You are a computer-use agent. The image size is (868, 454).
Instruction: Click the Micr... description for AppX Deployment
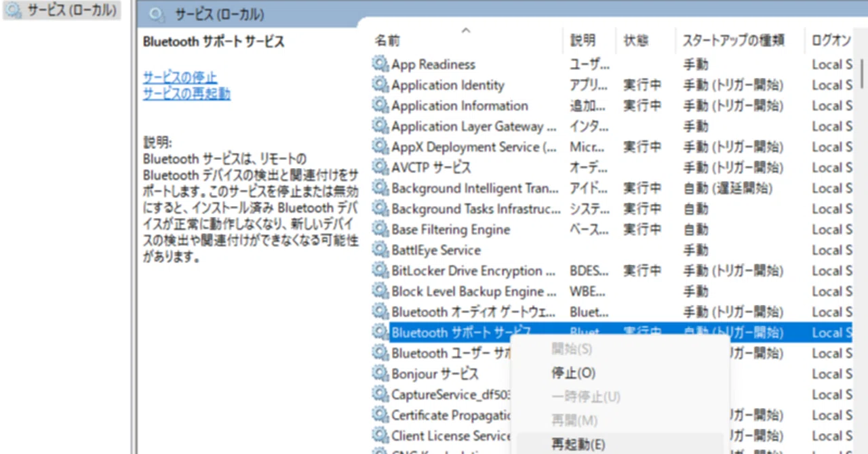tap(589, 147)
